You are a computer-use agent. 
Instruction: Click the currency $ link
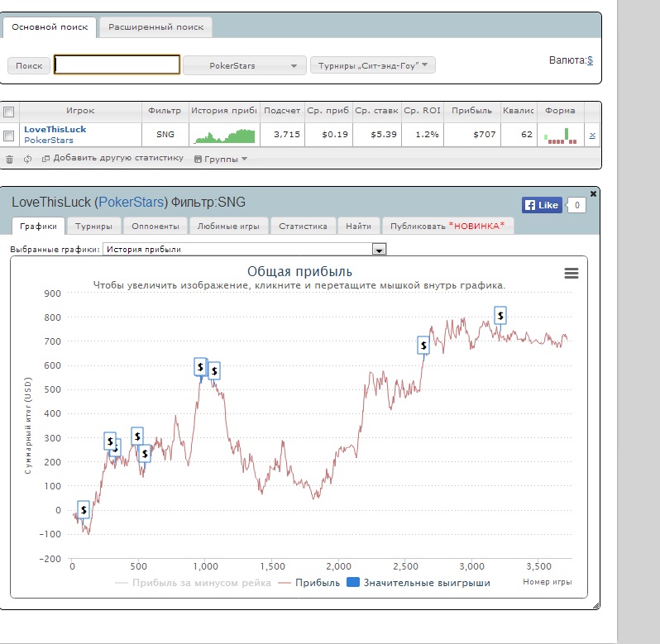coord(591,60)
